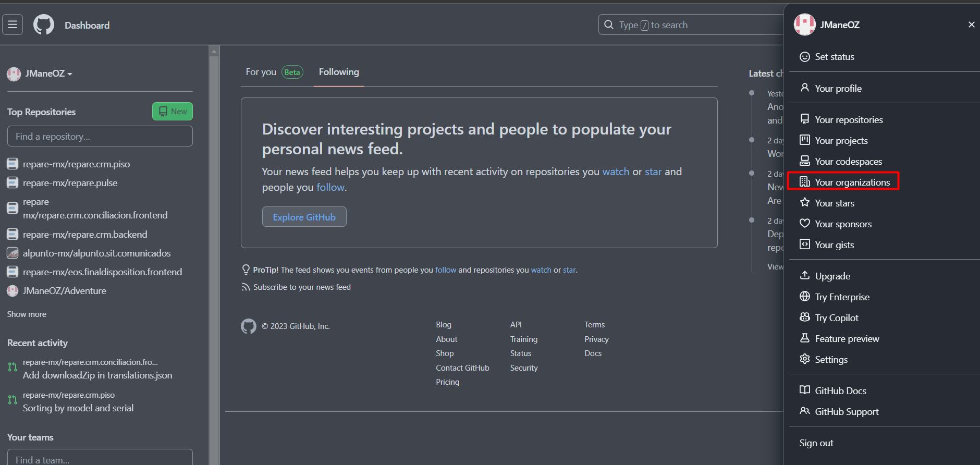Click the star icon for Your stars
The width and height of the screenshot is (980, 465).
(805, 203)
